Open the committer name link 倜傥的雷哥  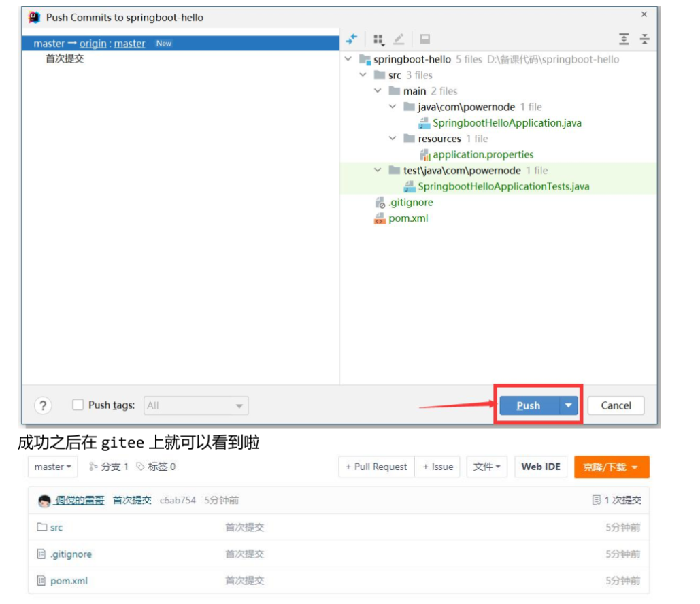pos(80,501)
